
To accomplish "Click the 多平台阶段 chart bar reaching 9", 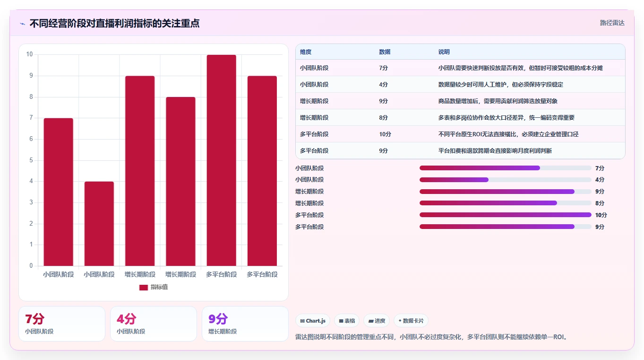I will [x=262, y=171].
